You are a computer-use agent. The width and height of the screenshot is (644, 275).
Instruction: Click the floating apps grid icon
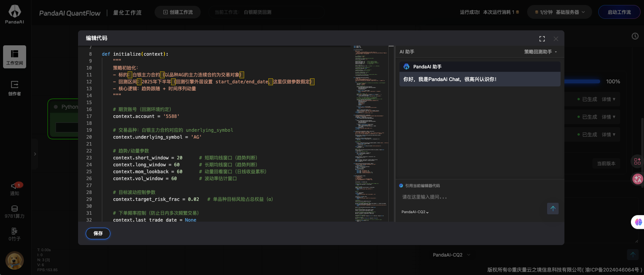point(637,161)
